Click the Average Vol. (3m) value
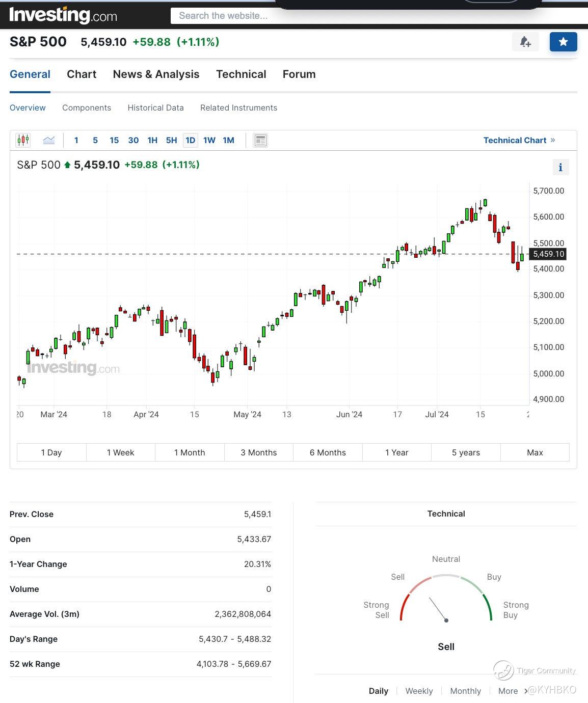Image resolution: width=588 pixels, height=703 pixels. click(243, 614)
